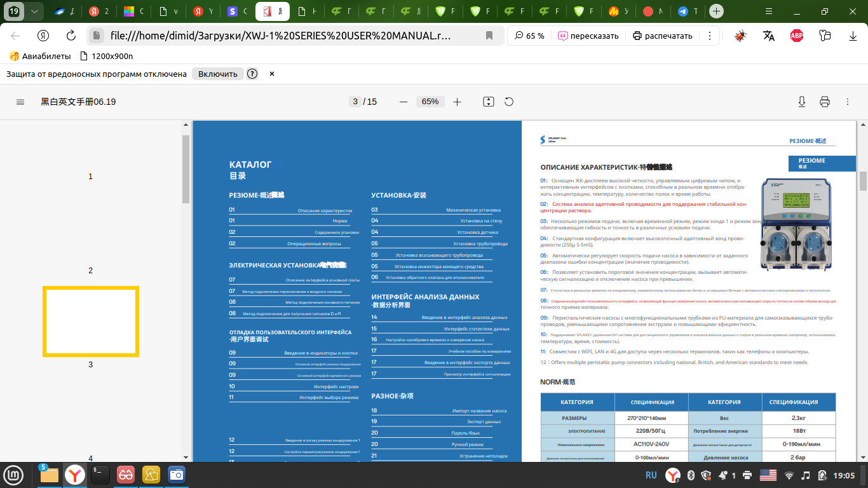Zoom in the PDF with the plus button

[x=458, y=102]
